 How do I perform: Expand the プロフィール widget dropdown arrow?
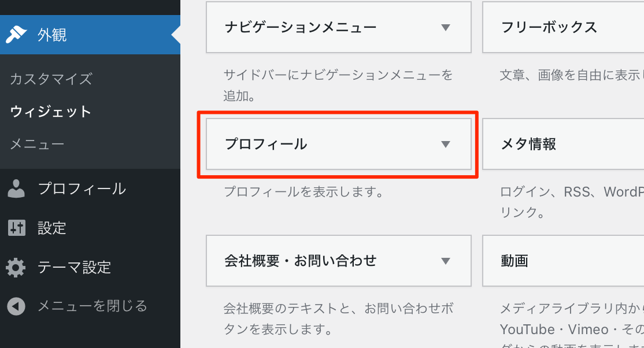445,144
